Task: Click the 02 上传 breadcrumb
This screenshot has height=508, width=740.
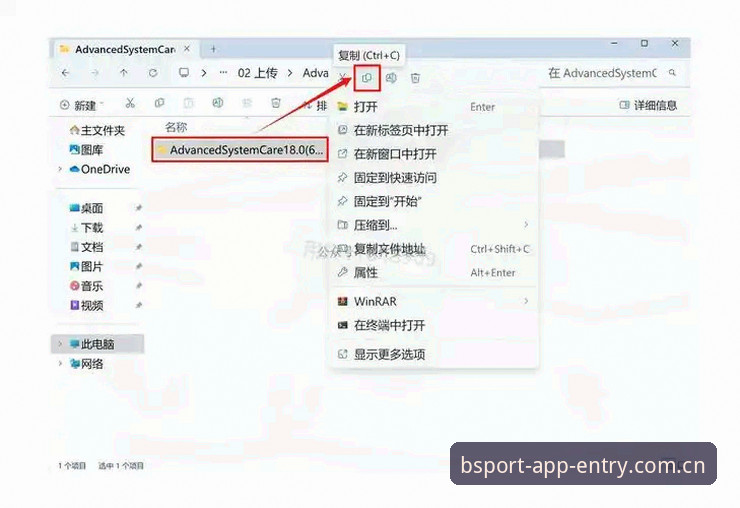Action: pos(257,73)
